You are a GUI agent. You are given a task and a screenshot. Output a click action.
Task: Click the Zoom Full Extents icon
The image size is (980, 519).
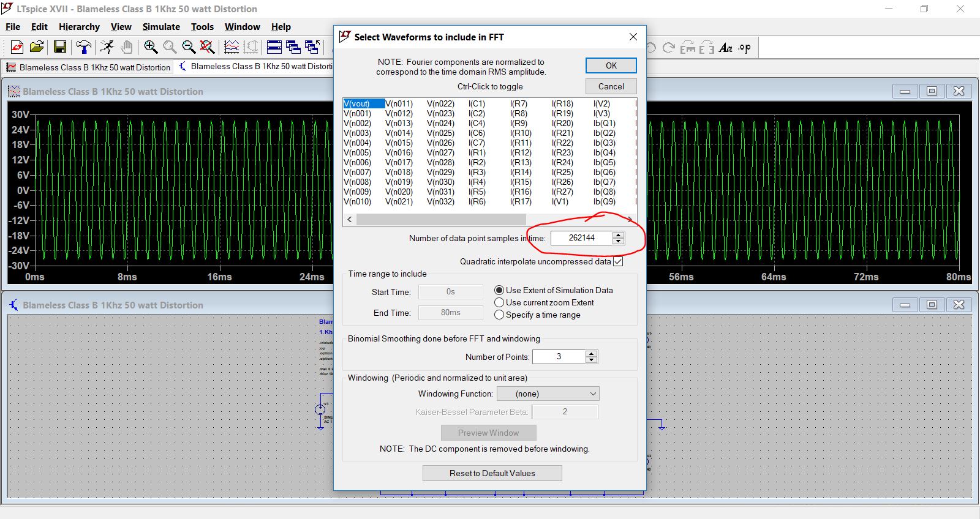208,47
